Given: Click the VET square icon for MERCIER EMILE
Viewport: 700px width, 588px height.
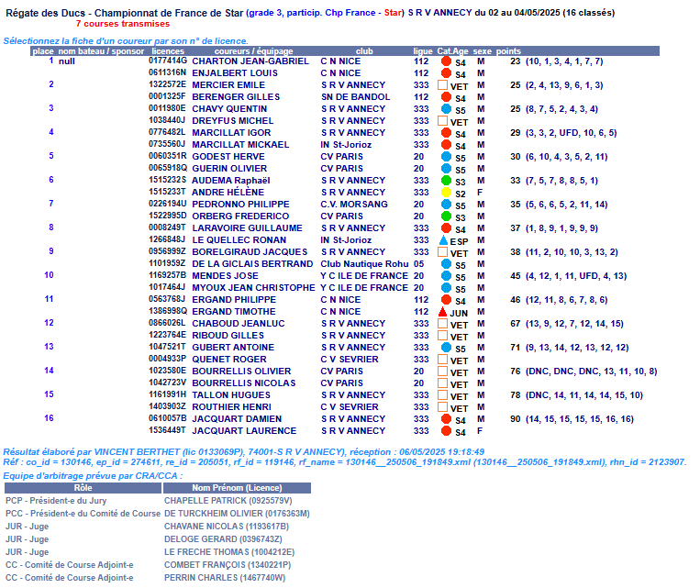Looking at the screenshot, I should point(443,85).
